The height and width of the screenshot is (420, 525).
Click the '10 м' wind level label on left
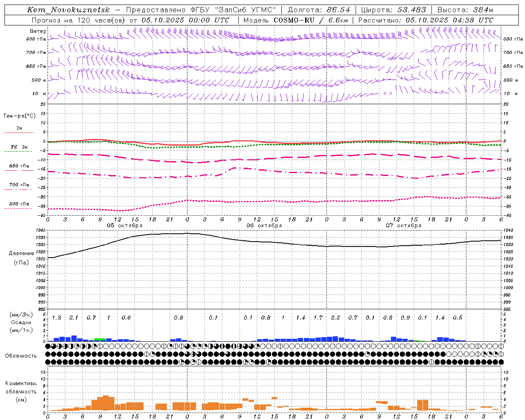click(39, 94)
